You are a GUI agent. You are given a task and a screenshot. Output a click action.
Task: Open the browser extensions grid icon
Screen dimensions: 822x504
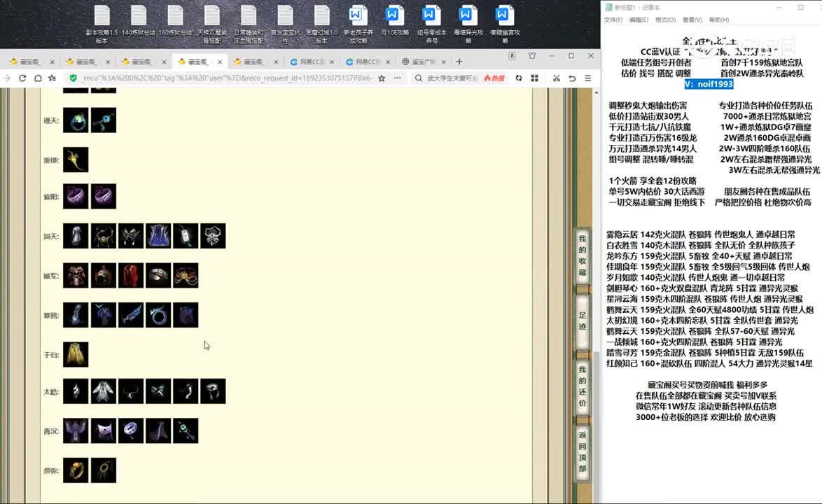pos(534,78)
